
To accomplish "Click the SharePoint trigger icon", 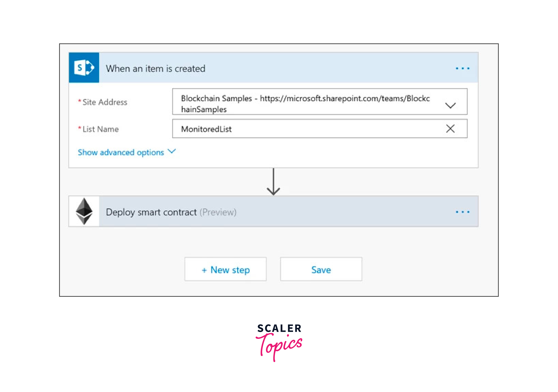I will point(84,68).
